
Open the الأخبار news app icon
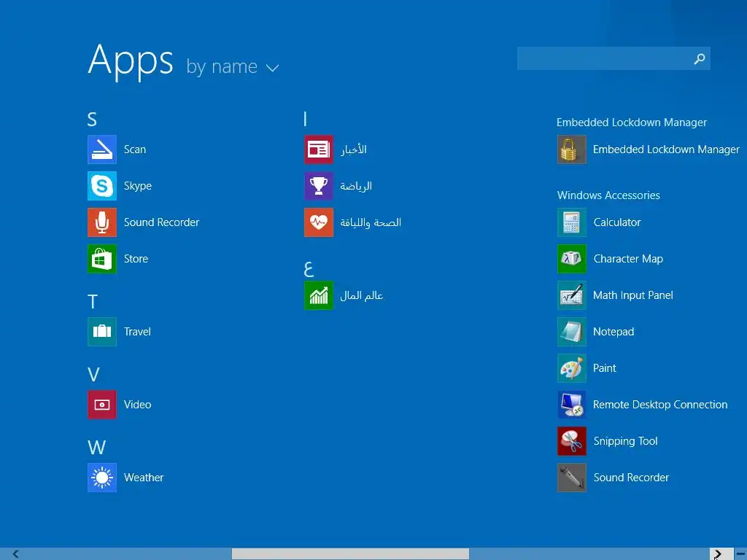[x=319, y=149]
